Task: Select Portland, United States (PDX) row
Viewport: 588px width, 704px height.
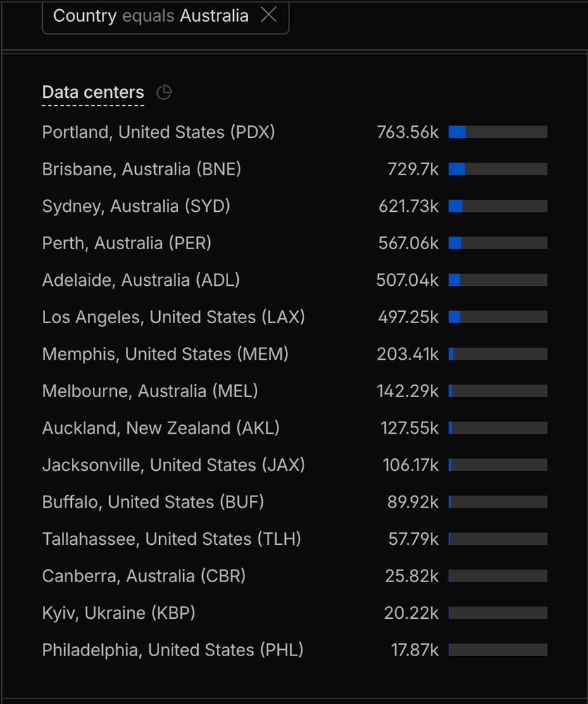Action: (x=294, y=132)
